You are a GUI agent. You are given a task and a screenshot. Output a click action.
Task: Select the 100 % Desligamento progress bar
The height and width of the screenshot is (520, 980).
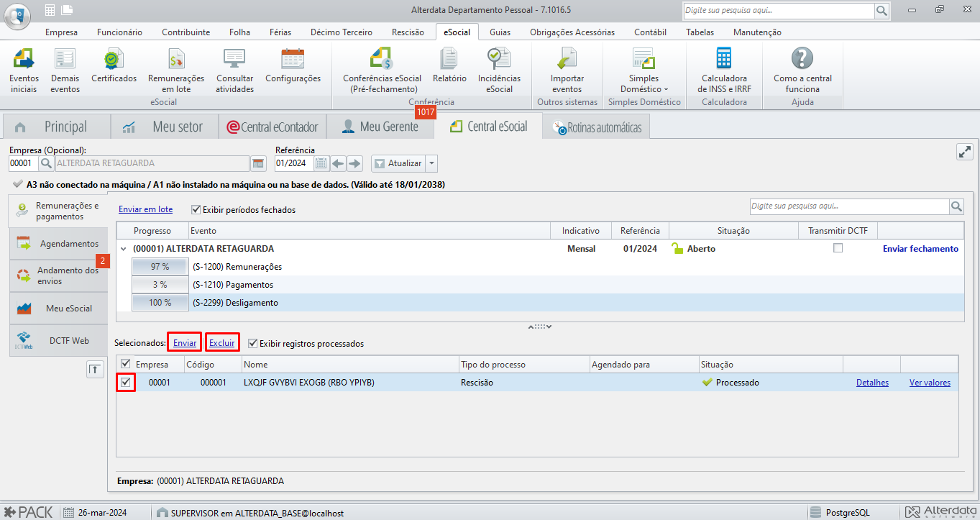click(x=160, y=303)
